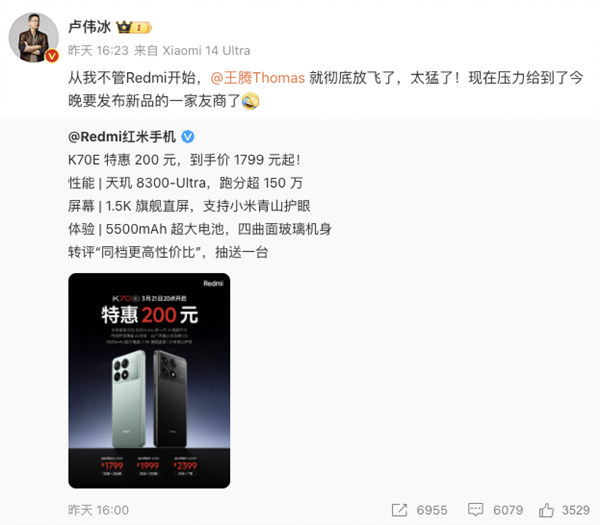Open the crown membership badge
The image size is (600, 525).
tap(134, 28)
